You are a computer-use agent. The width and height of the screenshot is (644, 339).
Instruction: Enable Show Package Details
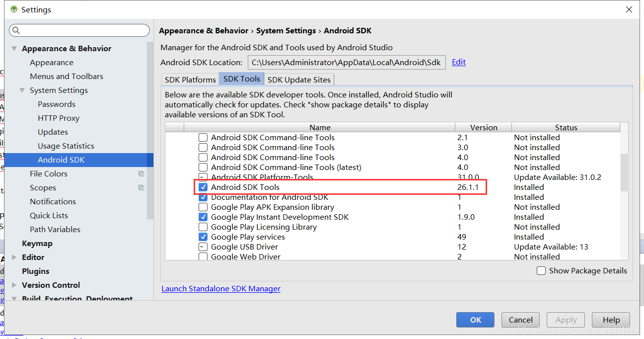(x=541, y=270)
